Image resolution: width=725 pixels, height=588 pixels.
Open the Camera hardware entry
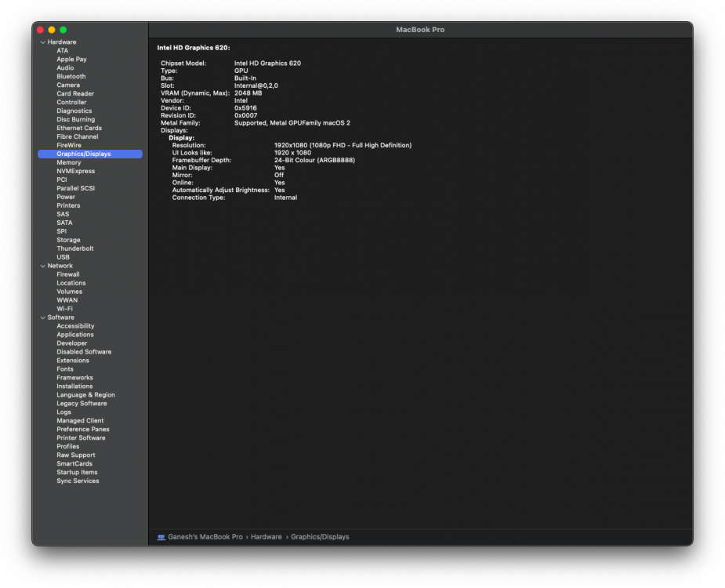pyautogui.click(x=68, y=85)
